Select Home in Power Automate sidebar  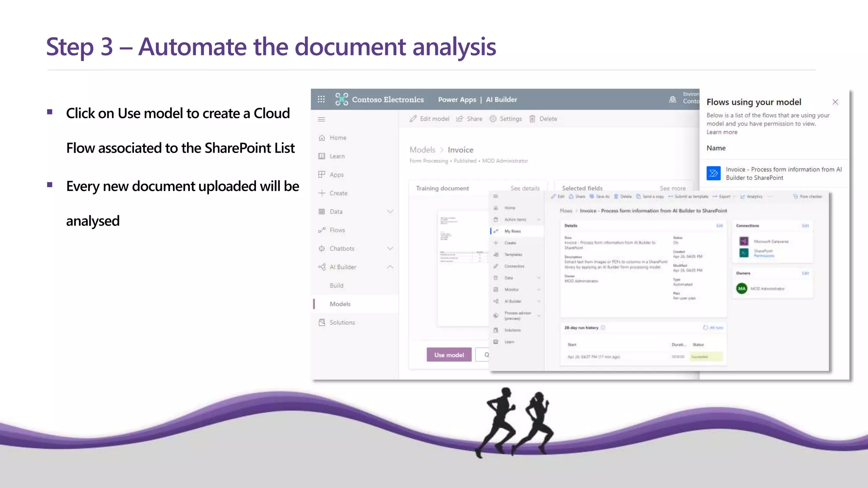(510, 208)
